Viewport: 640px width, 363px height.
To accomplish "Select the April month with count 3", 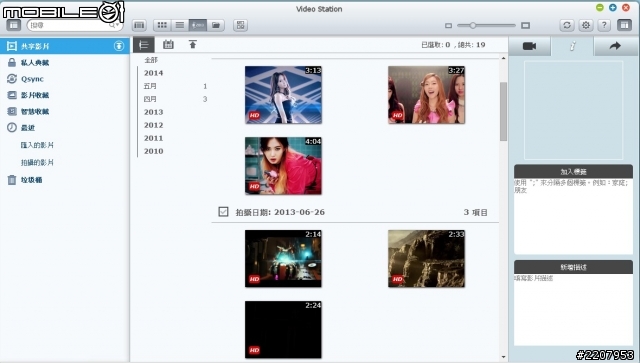I will pyautogui.click(x=175, y=99).
